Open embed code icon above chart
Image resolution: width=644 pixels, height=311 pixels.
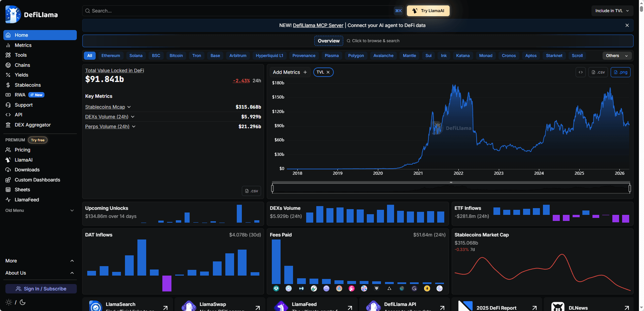coord(581,72)
